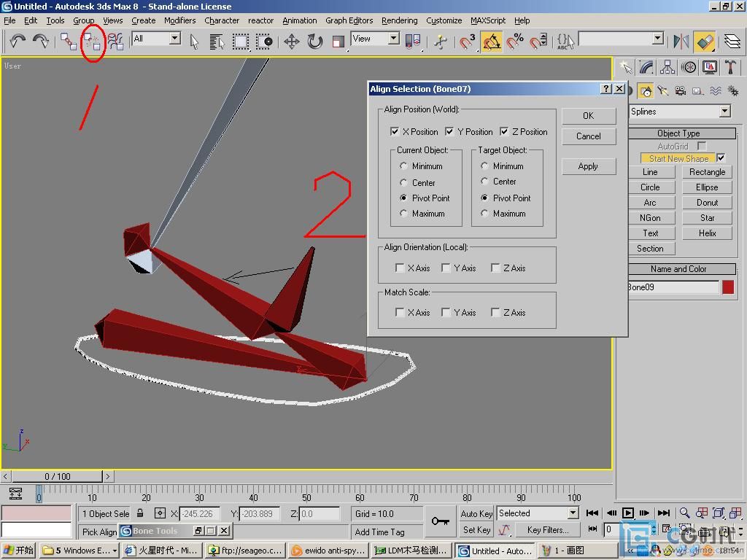
Task: Click the Bone09 object name field
Action: (673, 287)
